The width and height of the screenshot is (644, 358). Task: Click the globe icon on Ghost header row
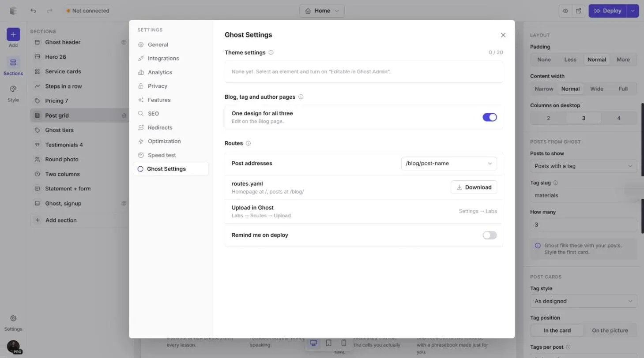point(124,42)
